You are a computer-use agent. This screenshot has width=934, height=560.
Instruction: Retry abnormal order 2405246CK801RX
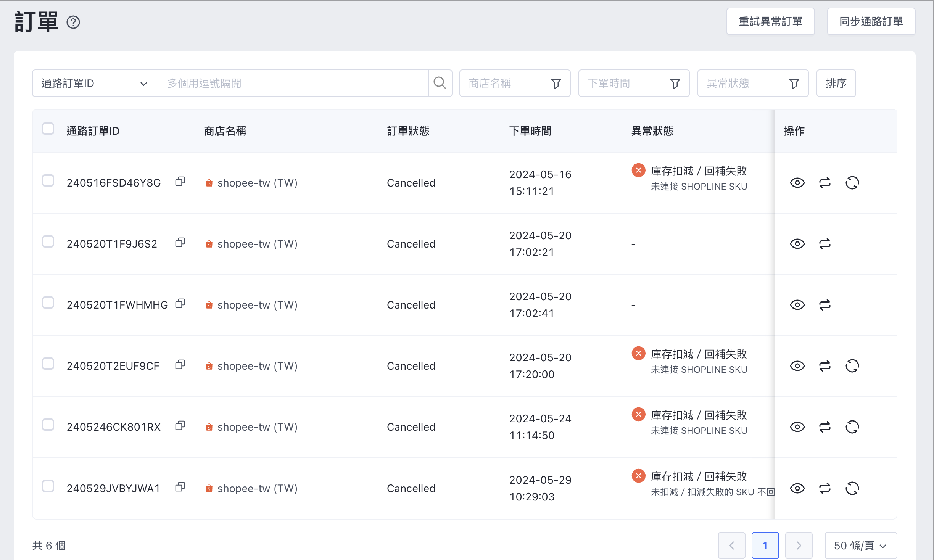[852, 427]
